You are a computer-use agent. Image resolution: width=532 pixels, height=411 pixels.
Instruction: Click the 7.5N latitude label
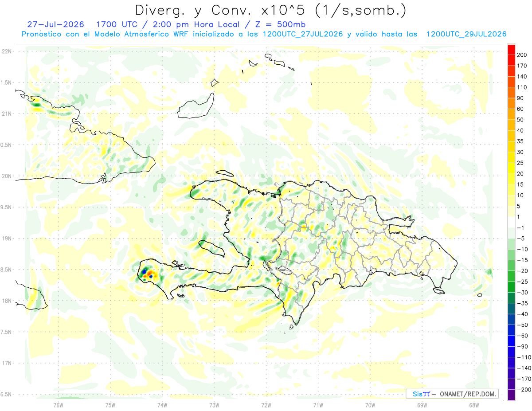6,332
